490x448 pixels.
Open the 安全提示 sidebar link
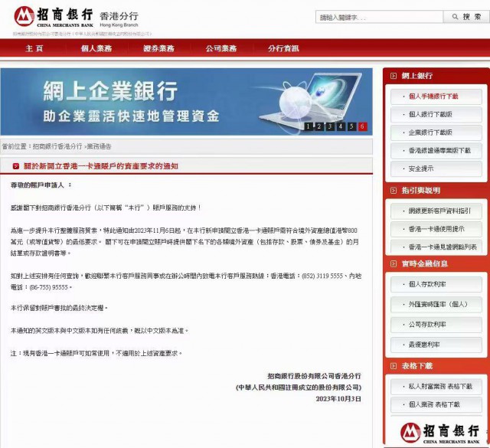click(x=421, y=168)
